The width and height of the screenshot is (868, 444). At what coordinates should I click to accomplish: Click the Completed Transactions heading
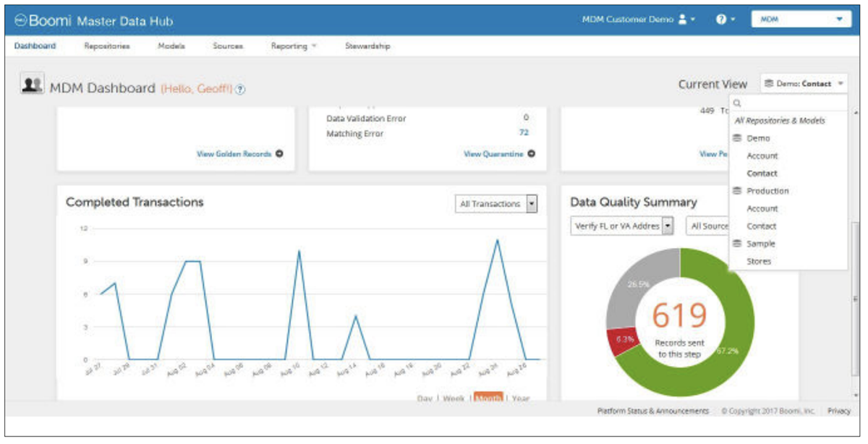[135, 202]
